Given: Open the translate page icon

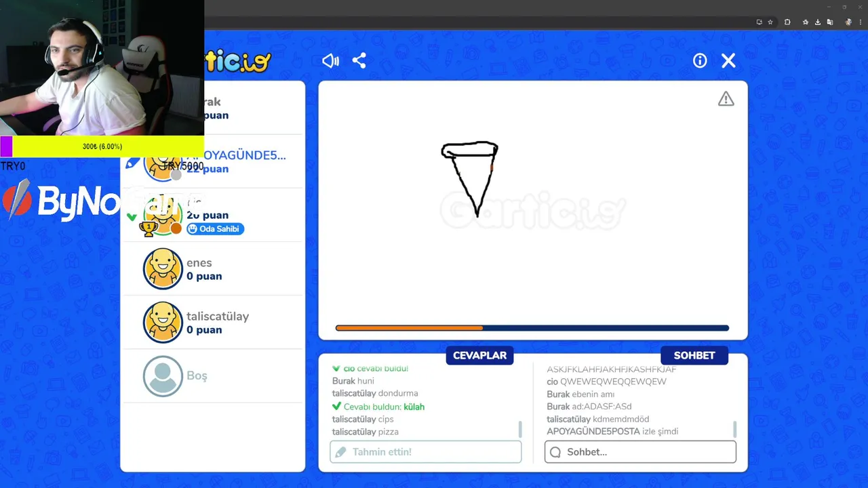Looking at the screenshot, I should pyautogui.click(x=830, y=22).
